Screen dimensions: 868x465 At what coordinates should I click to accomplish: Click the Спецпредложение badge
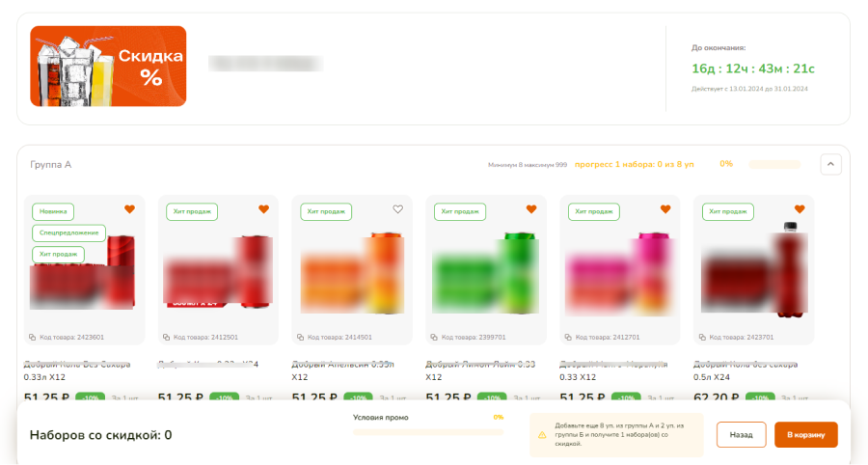click(x=69, y=232)
